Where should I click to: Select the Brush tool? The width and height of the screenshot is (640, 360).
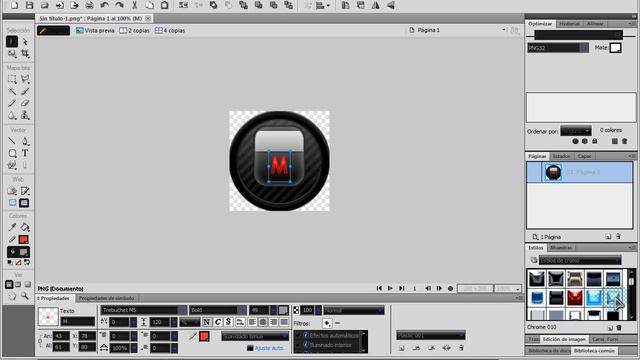pyautogui.click(x=25, y=91)
